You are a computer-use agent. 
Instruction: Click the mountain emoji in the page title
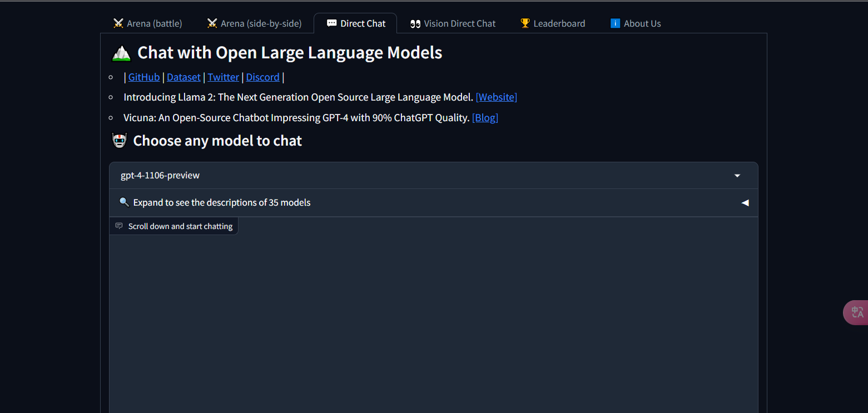coord(121,53)
